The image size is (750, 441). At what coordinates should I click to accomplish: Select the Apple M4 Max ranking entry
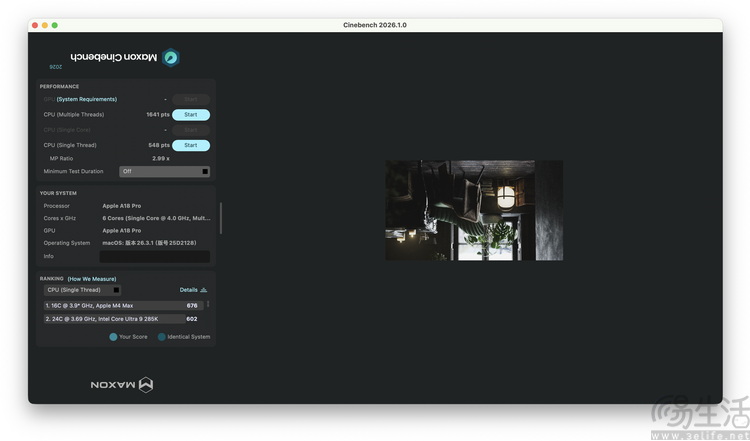122,305
